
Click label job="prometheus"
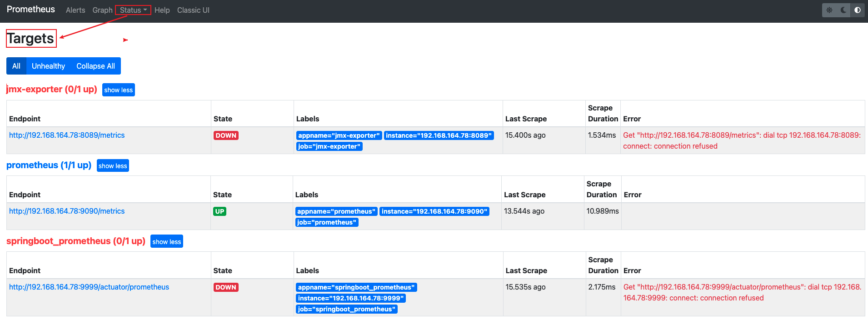pyautogui.click(x=327, y=222)
